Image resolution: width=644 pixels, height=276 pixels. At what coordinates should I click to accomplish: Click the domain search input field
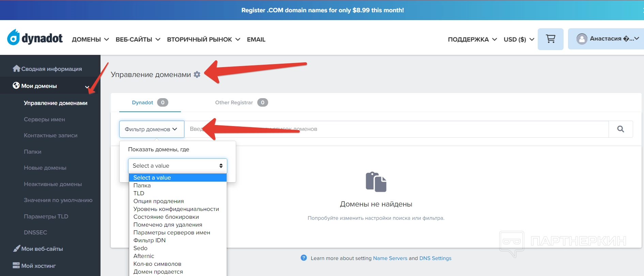[396, 129]
